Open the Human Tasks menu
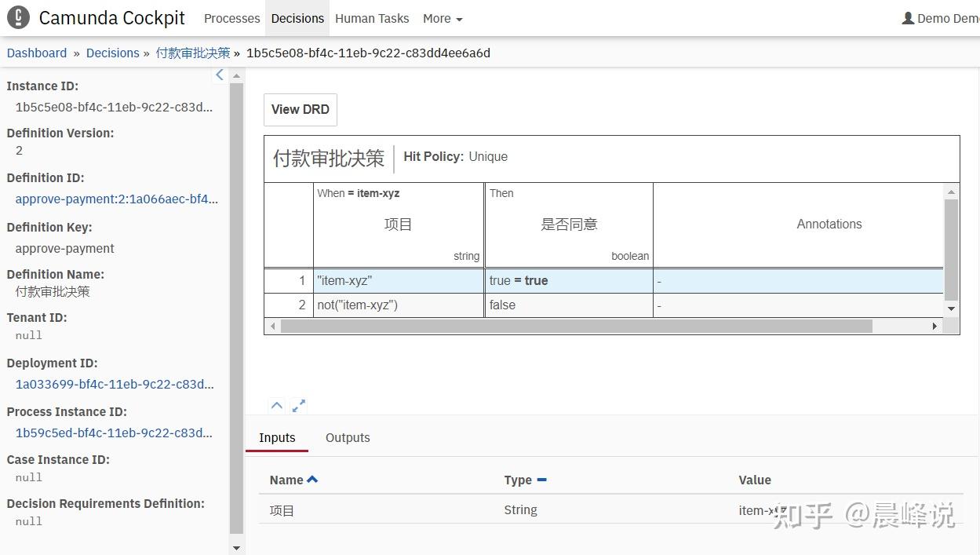980x555 pixels. pyautogui.click(x=372, y=18)
